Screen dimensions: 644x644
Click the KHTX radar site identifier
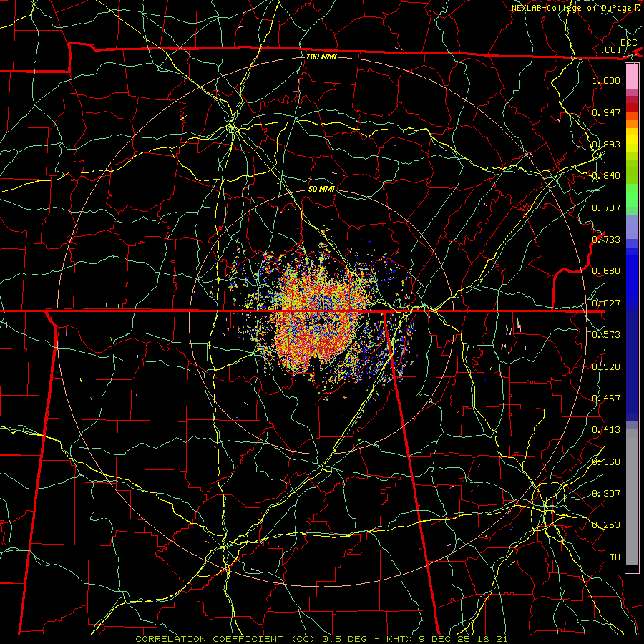[x=399, y=639]
